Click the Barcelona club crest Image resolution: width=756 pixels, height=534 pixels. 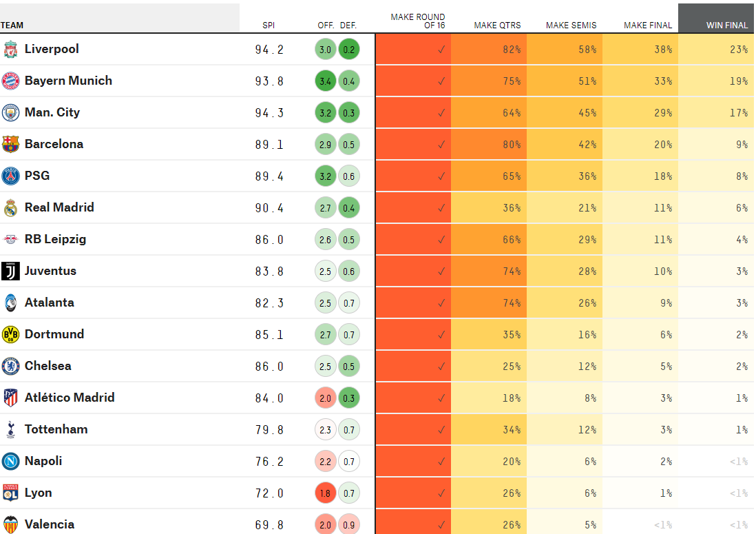coord(10,145)
